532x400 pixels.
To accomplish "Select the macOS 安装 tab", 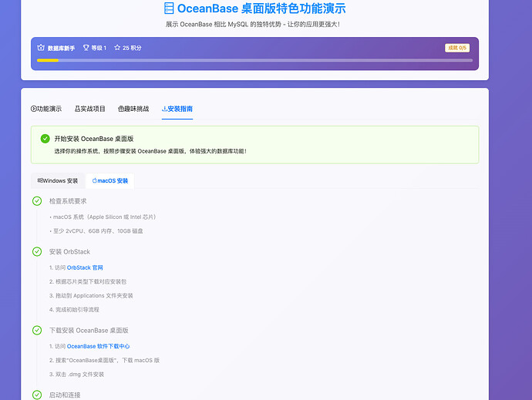I will click(110, 181).
